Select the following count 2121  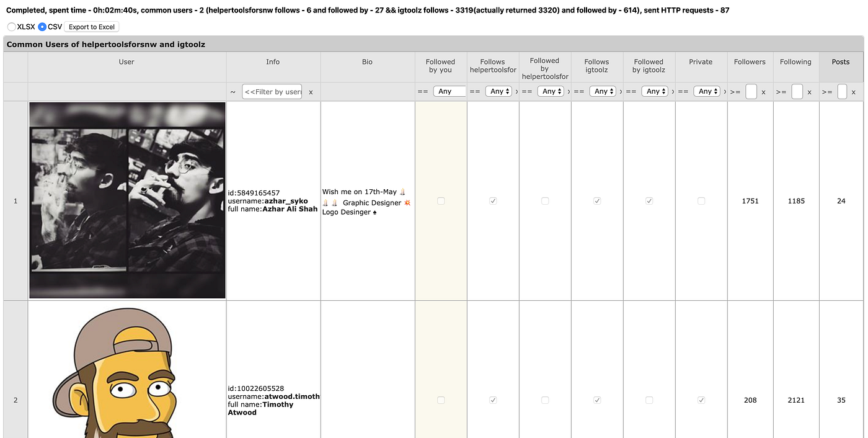coord(796,400)
